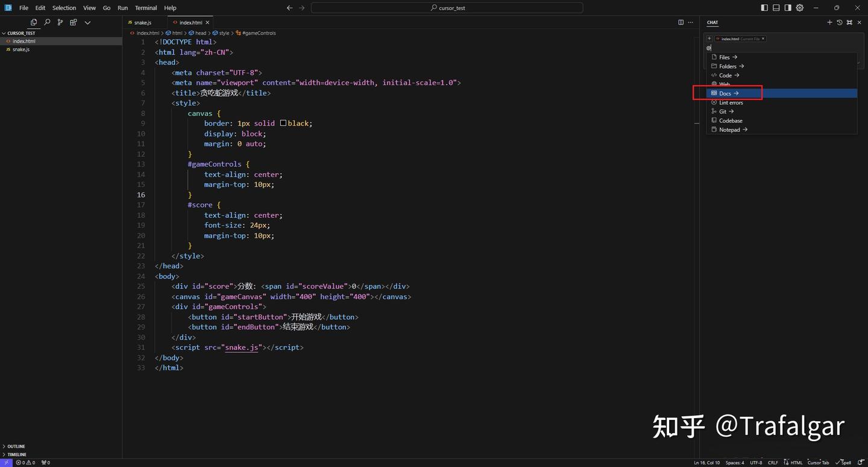Choose Codebase from the mention list
This screenshot has width=868, height=467.
coord(731,121)
